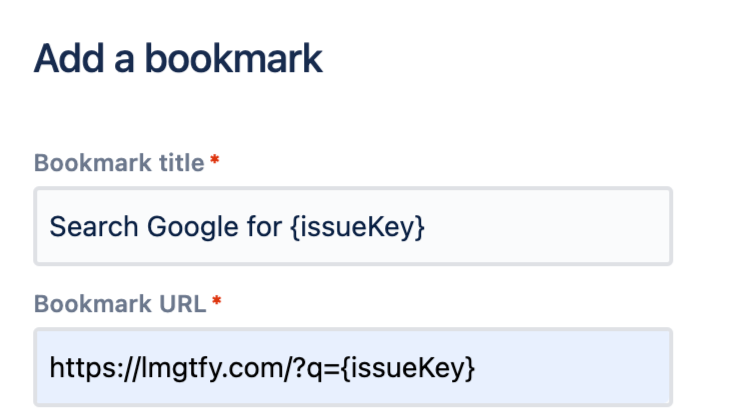Click "https://" at the start of the URL
The width and height of the screenshot is (730, 415).
click(x=92, y=368)
